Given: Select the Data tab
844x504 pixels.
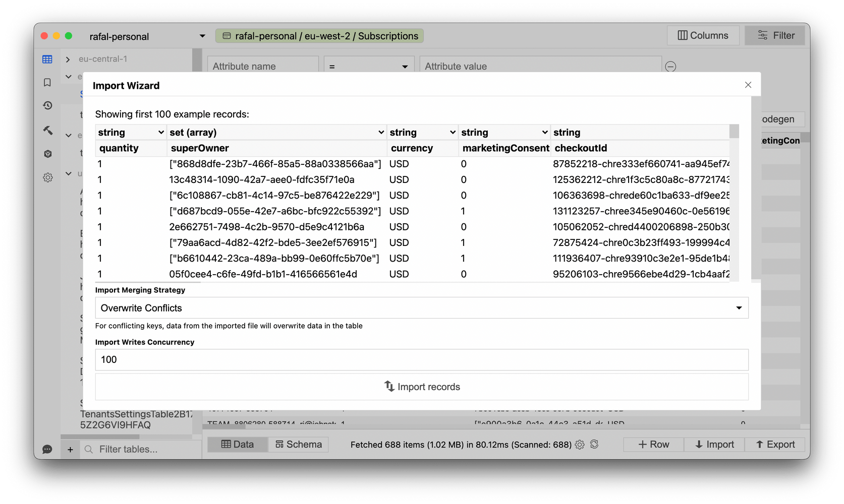Looking at the screenshot, I should coord(237,444).
